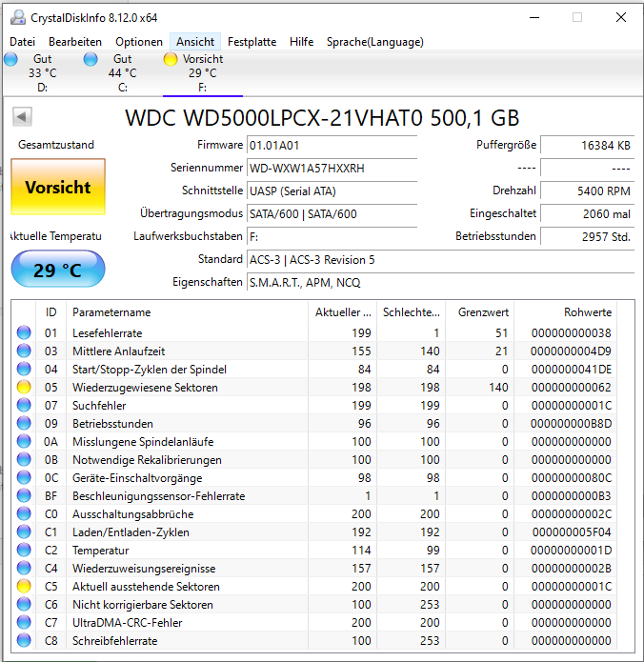Select the blue status orb for drive D:
Screen dimensions: 644x662
point(11,59)
